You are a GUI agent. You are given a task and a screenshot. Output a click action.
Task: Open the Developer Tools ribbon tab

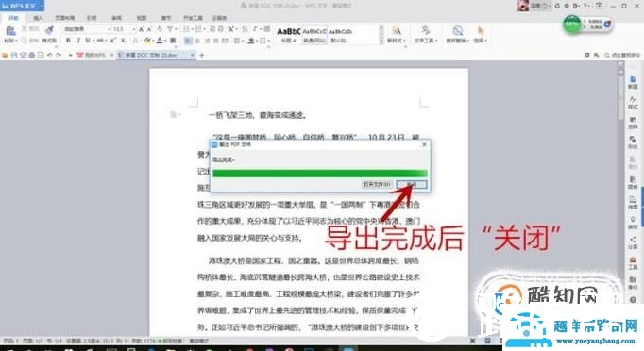pos(193,18)
